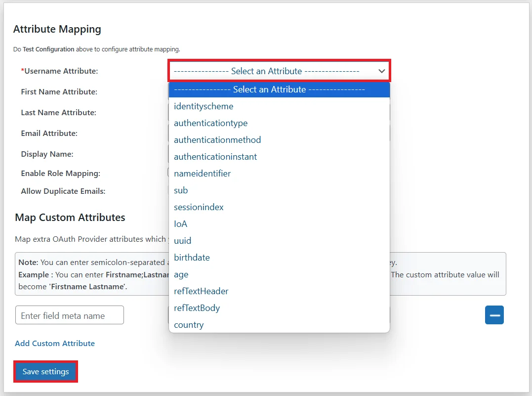Choose sub attribute from list
532x396 pixels.
click(x=279, y=190)
